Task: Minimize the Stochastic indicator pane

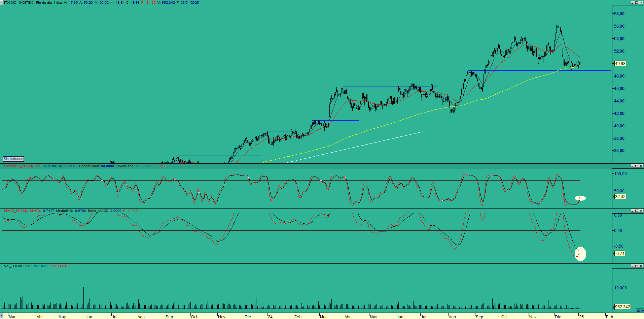Action: 632,166
